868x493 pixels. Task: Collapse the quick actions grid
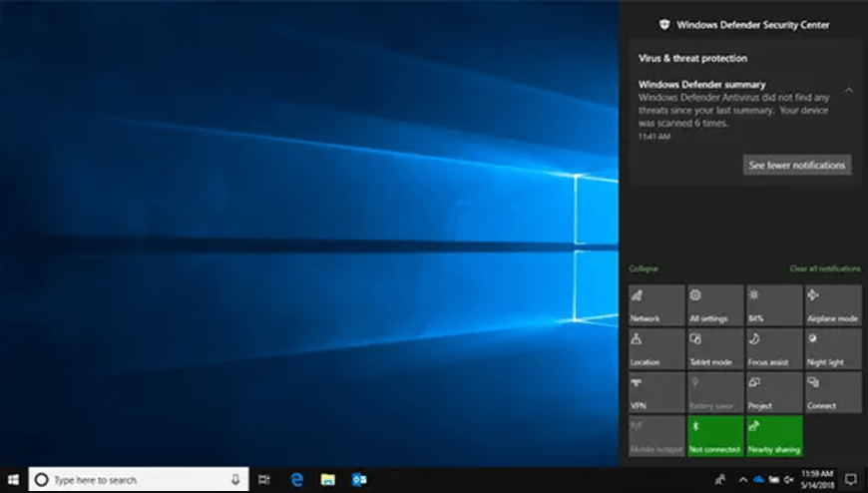[644, 268]
